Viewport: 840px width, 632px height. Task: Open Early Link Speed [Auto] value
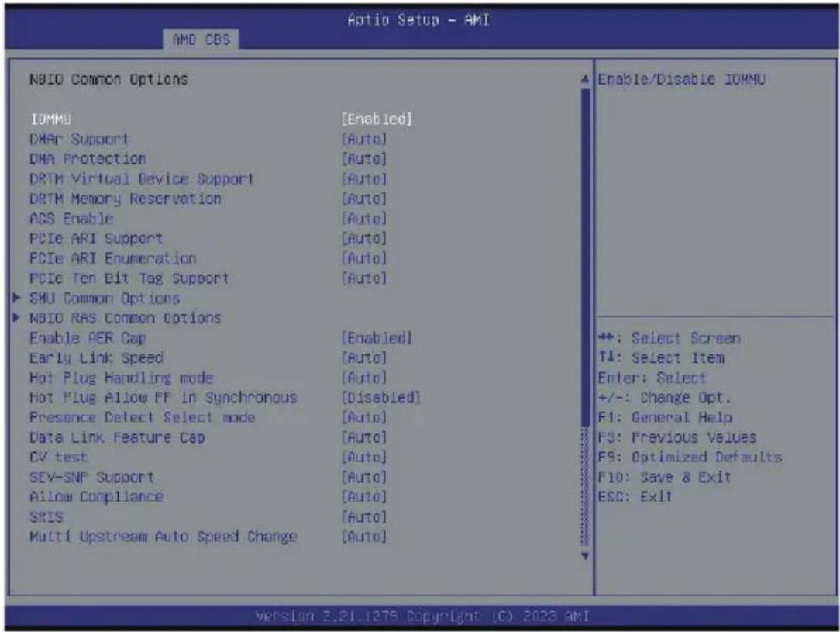363,358
